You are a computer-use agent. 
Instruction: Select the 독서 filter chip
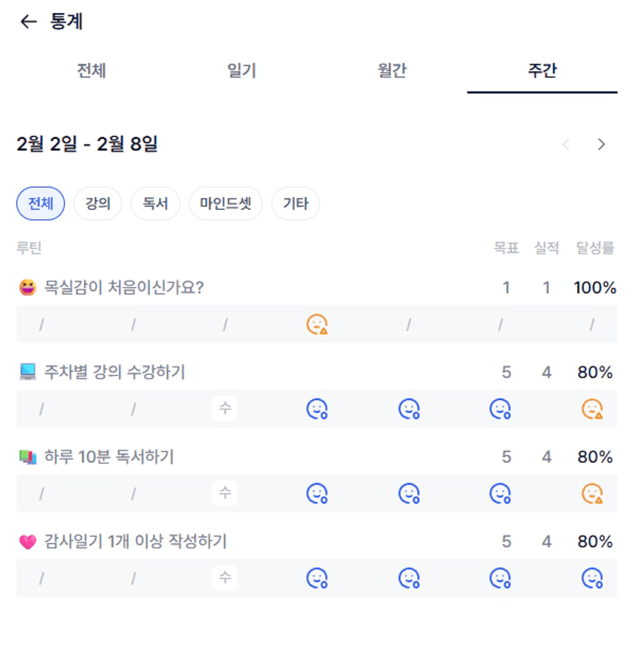155,204
